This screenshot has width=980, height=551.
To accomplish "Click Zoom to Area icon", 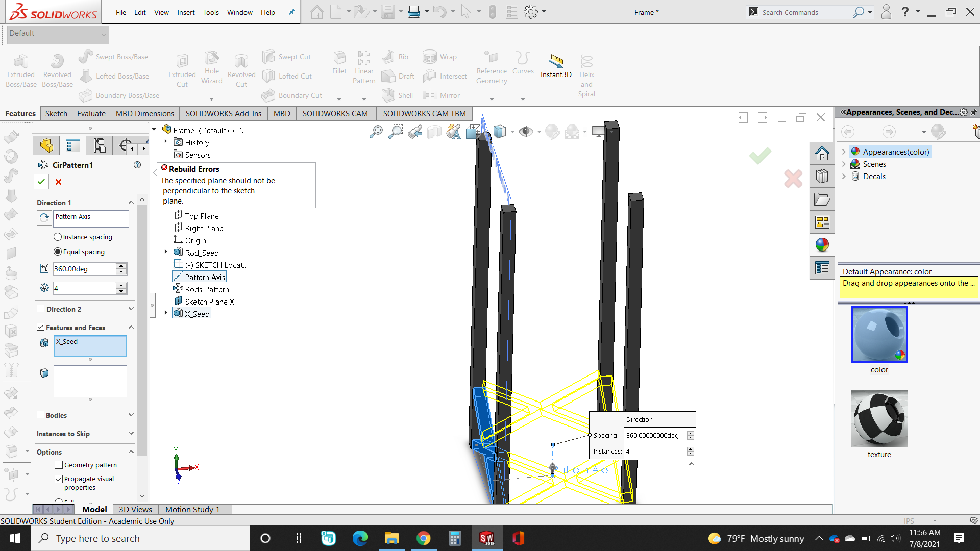I will tap(396, 132).
